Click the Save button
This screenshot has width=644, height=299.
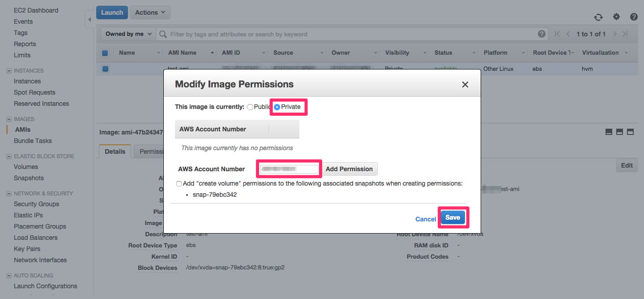452,217
